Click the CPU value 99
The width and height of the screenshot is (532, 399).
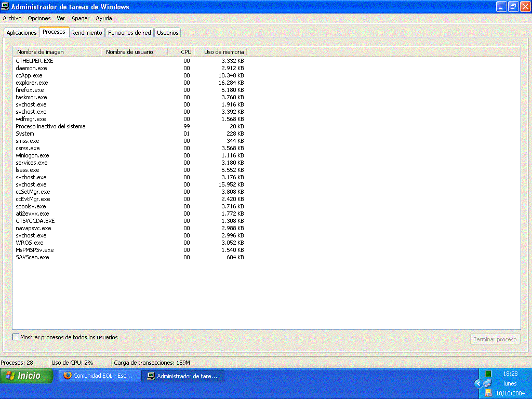coord(187,126)
